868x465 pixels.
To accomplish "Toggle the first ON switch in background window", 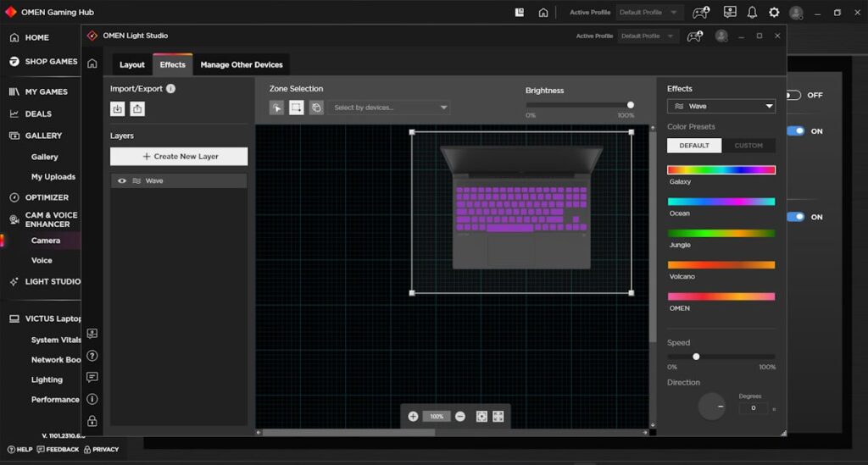I will (x=795, y=131).
